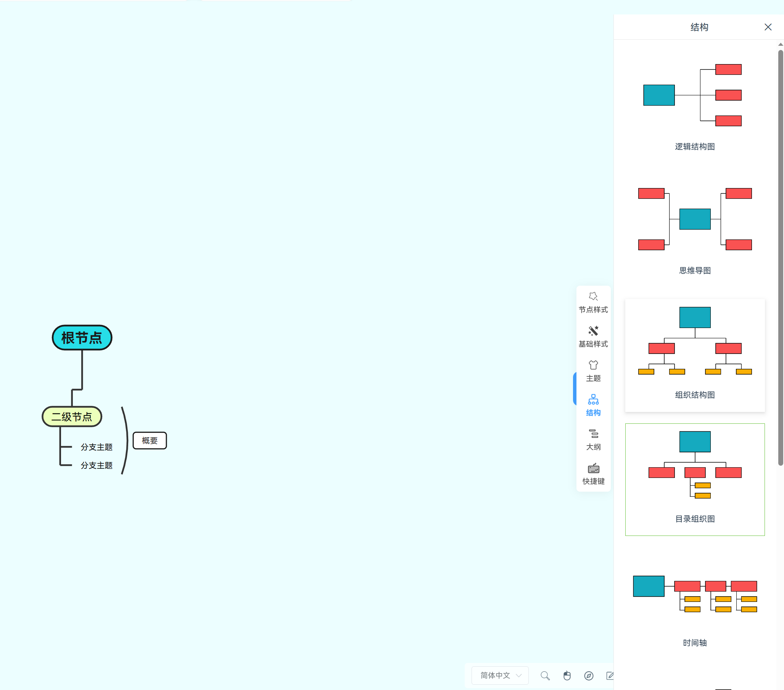Viewport: 784px width, 690px height.
Task: Toggle edit mode pencil icon
Action: pyautogui.click(x=610, y=676)
